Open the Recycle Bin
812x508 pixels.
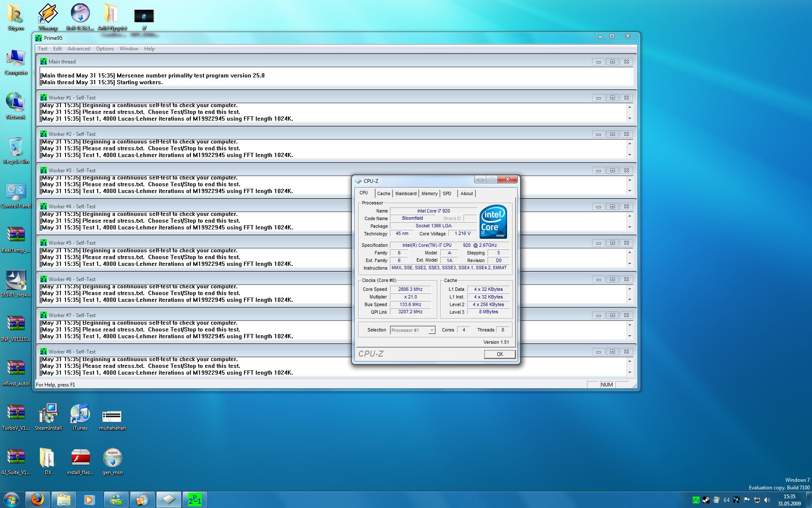click(16, 150)
